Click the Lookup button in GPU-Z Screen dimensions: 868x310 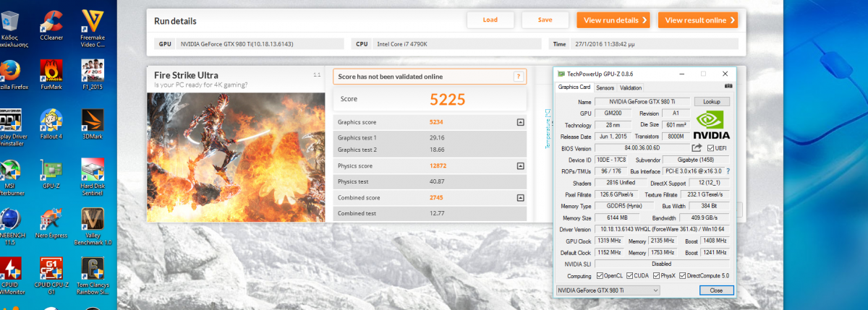[x=712, y=102]
